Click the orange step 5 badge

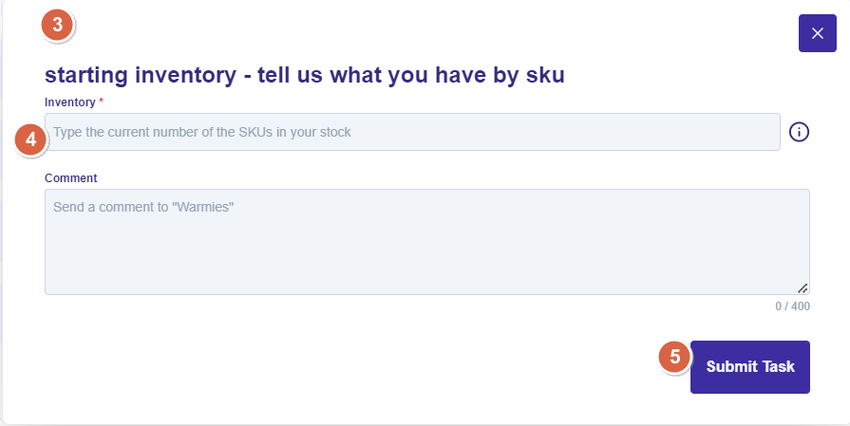click(x=675, y=356)
